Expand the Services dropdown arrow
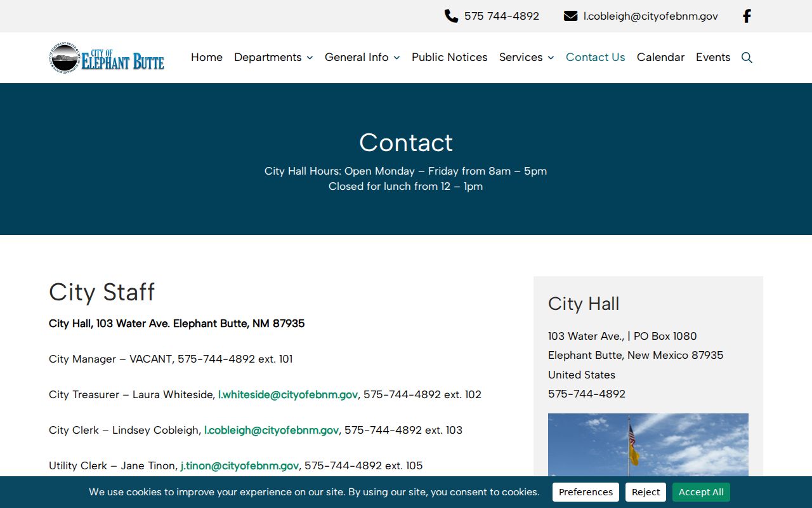812x508 pixels. [551, 58]
